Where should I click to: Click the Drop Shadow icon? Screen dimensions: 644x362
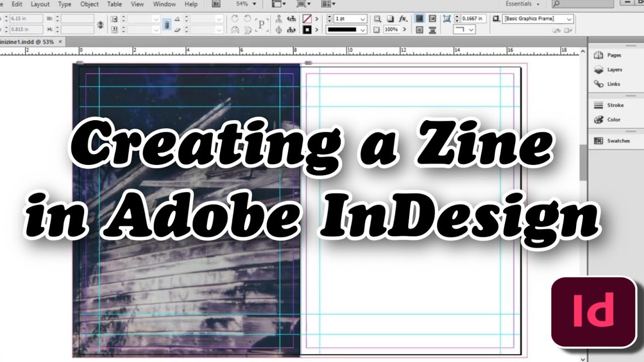coord(391,19)
